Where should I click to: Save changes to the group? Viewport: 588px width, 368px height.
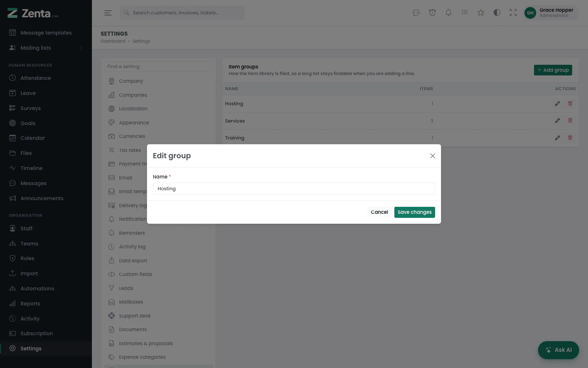click(415, 212)
